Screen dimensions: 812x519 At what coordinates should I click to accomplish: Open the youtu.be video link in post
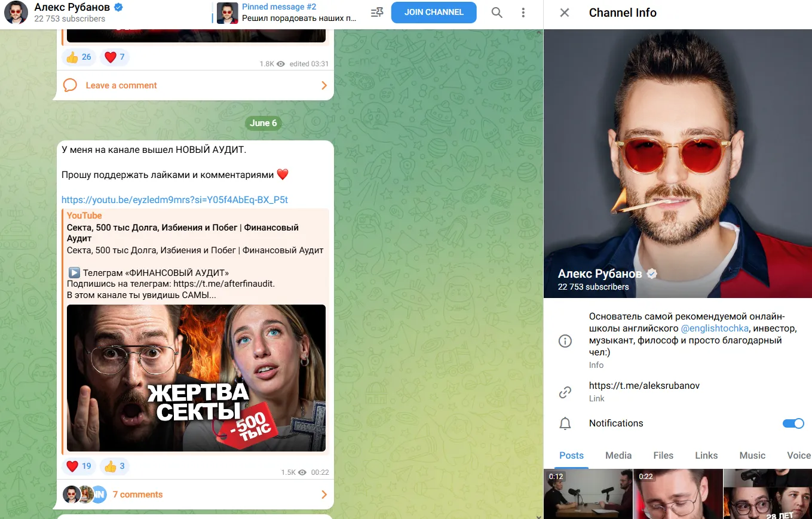174,199
